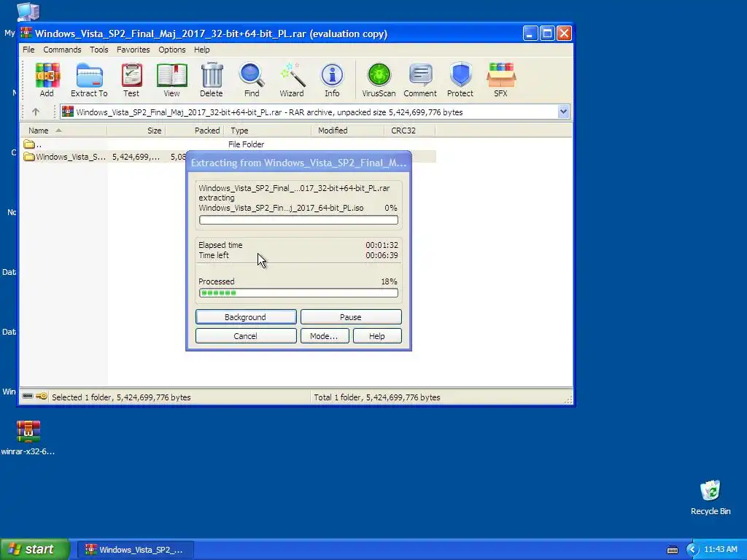Open the address bar dropdown arrow

pos(564,112)
